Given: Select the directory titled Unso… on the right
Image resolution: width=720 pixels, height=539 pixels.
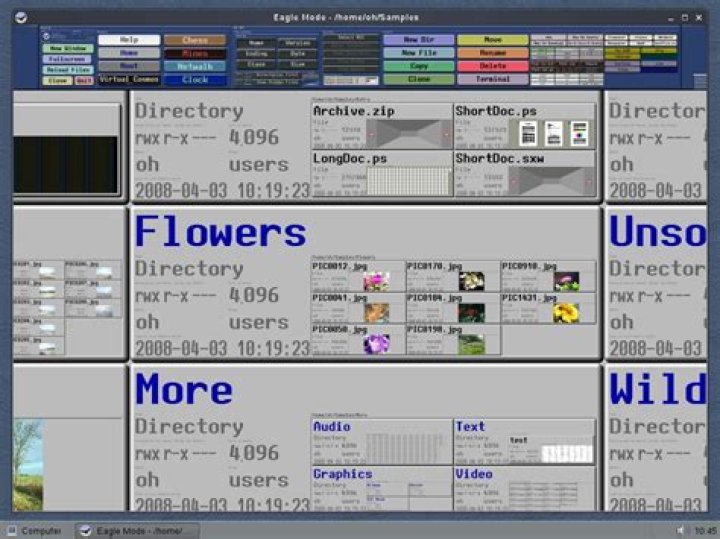Looking at the screenshot, I should click(658, 231).
